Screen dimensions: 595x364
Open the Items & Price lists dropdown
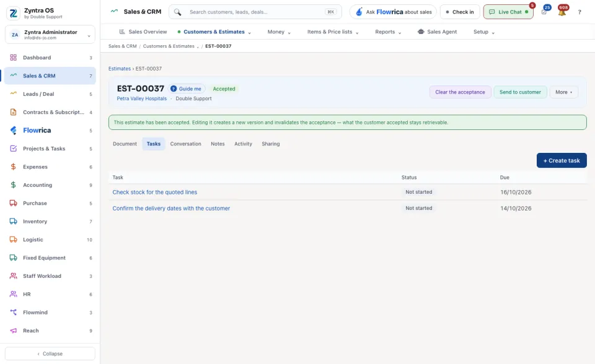[333, 32]
